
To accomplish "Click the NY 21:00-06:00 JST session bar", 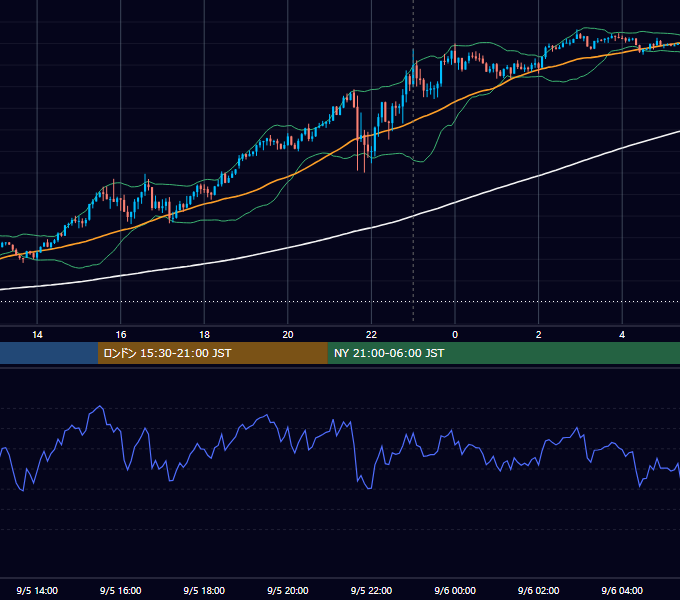I will (503, 353).
